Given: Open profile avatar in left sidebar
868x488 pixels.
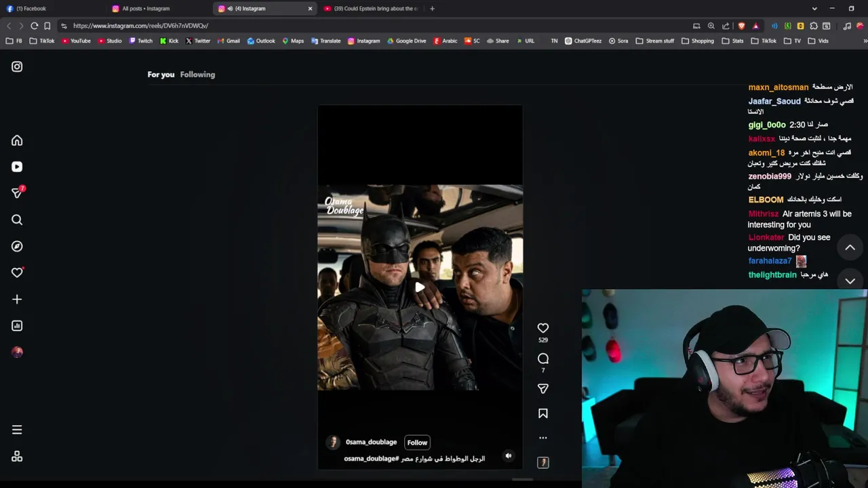Looking at the screenshot, I should pos(17,352).
